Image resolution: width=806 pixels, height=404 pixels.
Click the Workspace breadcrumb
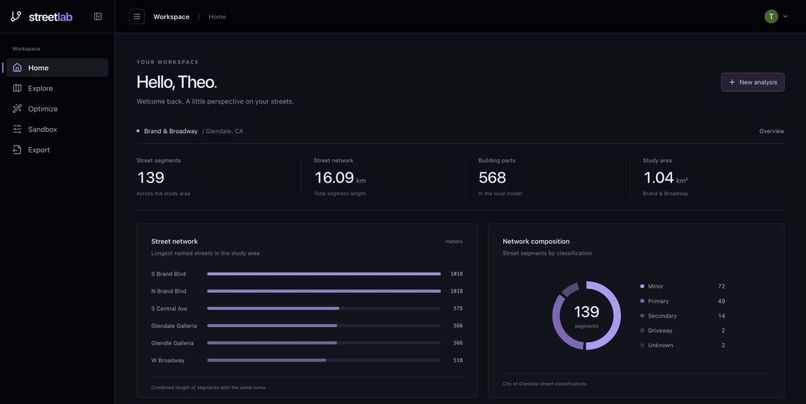[171, 16]
